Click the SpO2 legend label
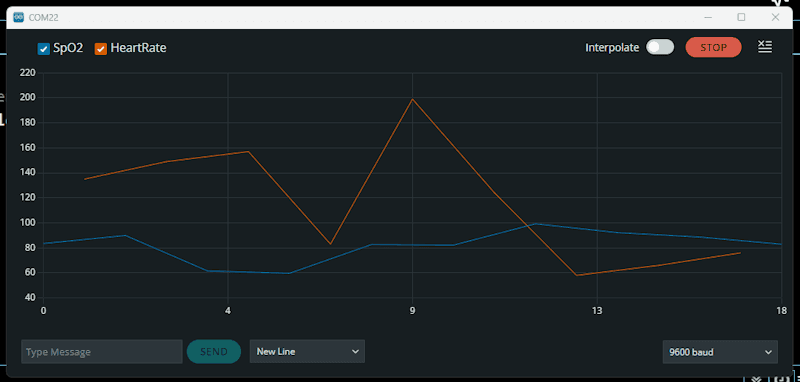Viewport: 800px width, 382px height. pyautogui.click(x=68, y=48)
